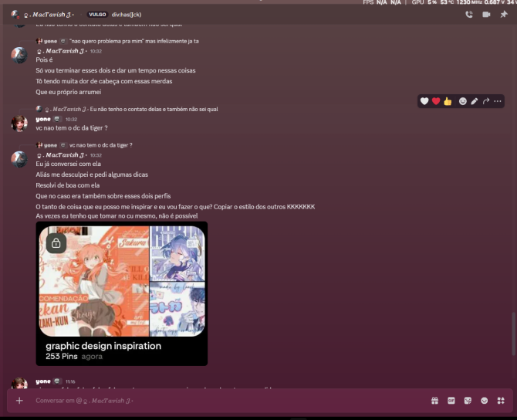The height and width of the screenshot is (420, 517).
Task: Click the lock icon on the Pinterest preview
Action: (x=56, y=243)
